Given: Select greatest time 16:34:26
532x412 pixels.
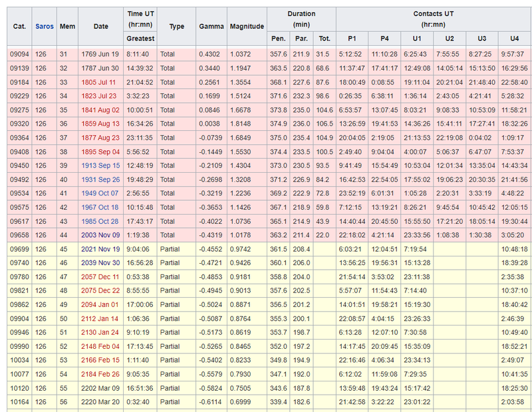Looking at the screenshot, I should 140,124.
